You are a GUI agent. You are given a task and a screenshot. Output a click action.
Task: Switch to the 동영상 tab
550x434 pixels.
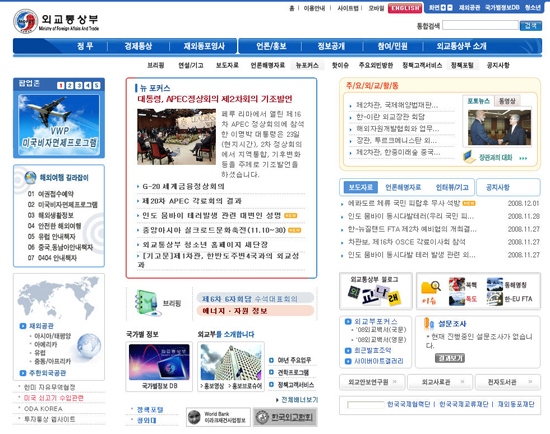point(507,101)
